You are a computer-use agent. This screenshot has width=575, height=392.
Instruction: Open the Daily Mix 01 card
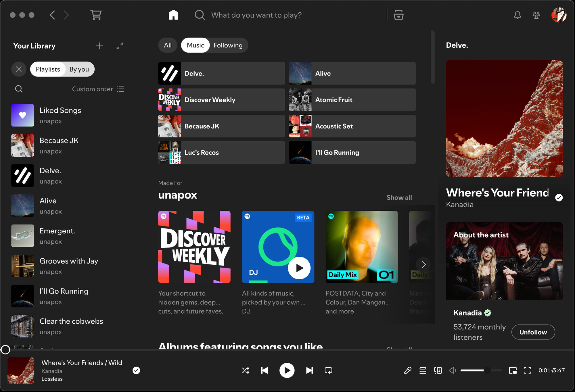pos(362,247)
